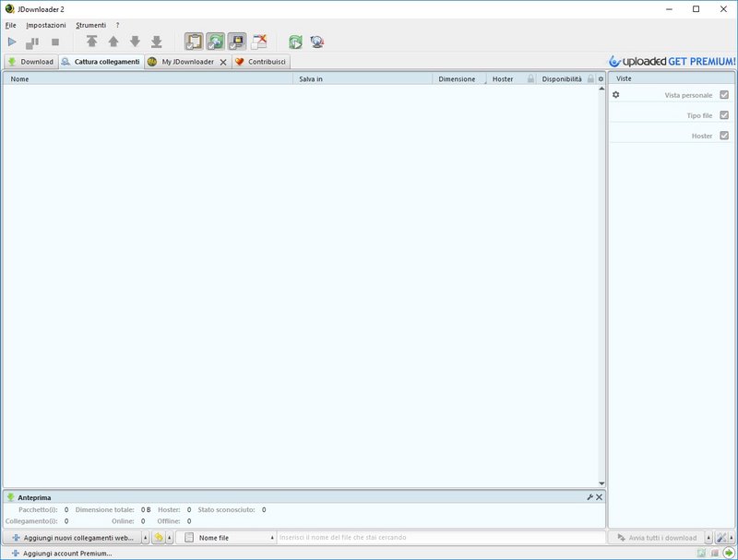Click the green arrow status bar icon
Image resolution: width=738 pixels, height=560 pixels.
(729, 554)
